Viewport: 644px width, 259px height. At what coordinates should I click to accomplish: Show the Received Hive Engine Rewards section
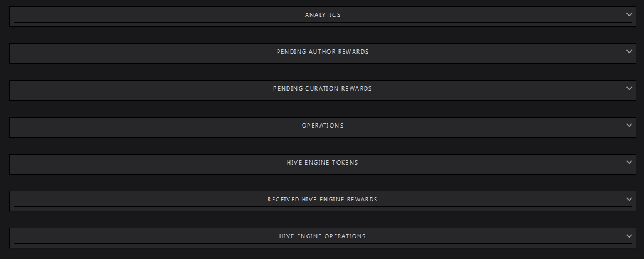click(323, 201)
